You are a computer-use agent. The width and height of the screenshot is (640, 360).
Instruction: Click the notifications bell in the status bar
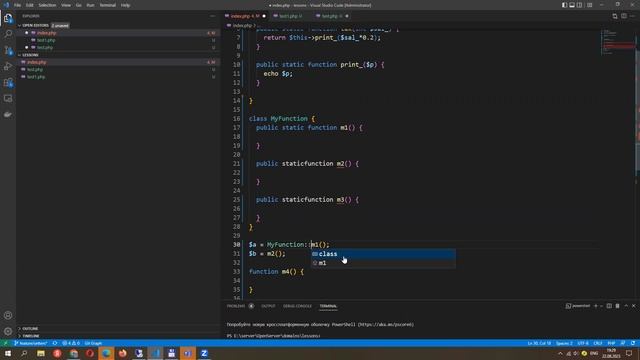tap(633, 343)
